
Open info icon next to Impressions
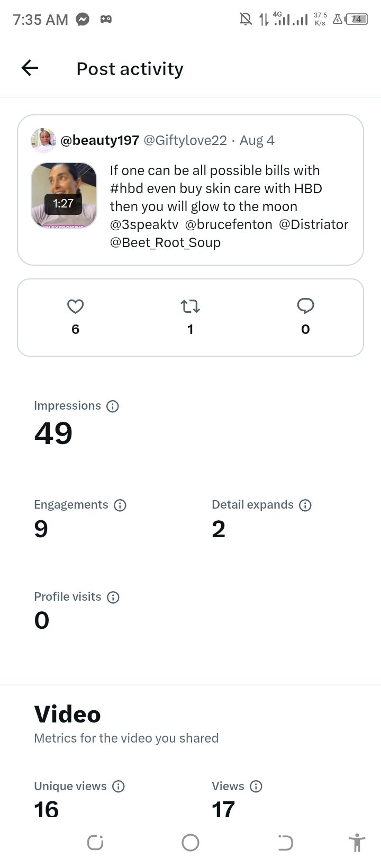coord(113,406)
